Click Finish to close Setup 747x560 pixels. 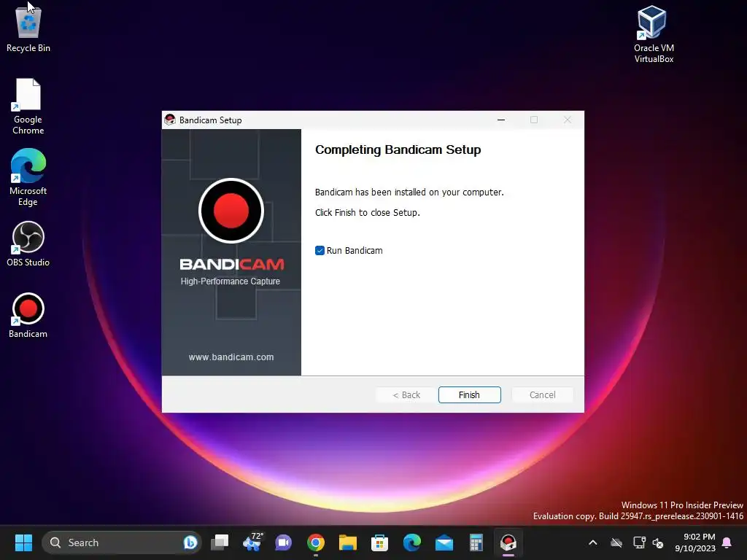469,394
